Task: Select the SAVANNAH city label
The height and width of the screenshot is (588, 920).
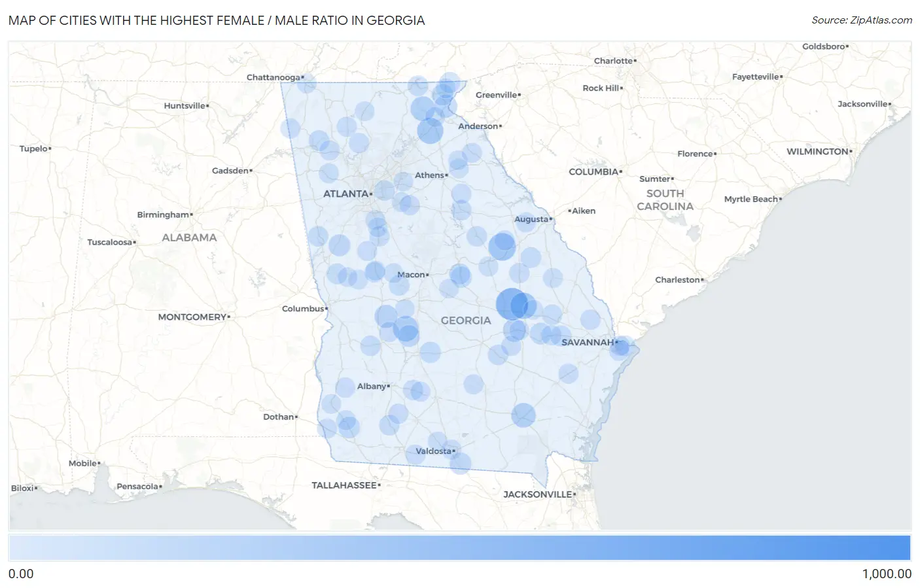Action: point(588,342)
